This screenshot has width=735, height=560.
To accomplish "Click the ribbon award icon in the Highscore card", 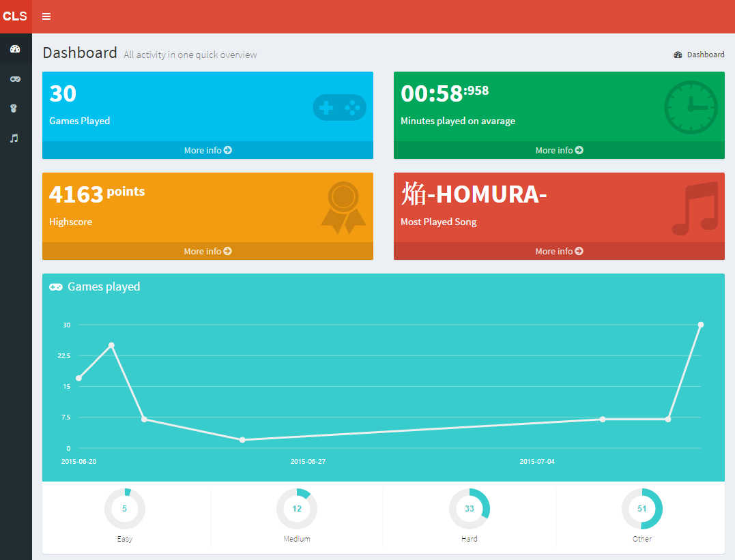I will pos(343,207).
